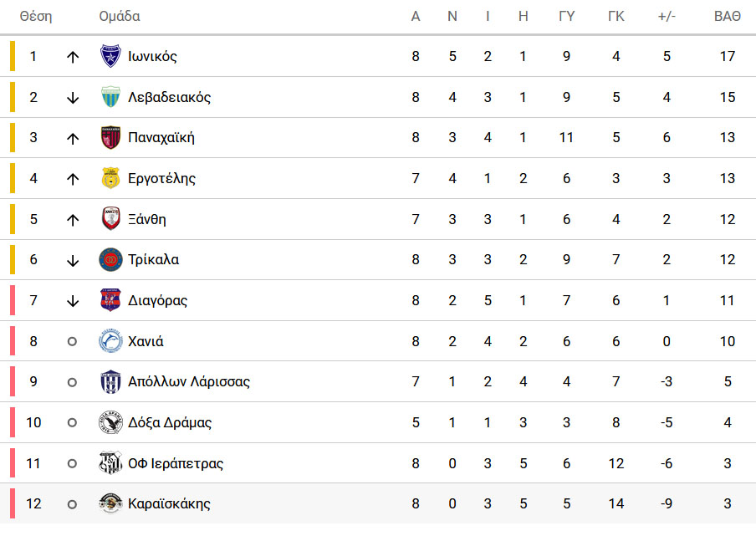756x536 pixels.
Task: Click the Χανιά dolphin crest
Action: click(x=110, y=341)
